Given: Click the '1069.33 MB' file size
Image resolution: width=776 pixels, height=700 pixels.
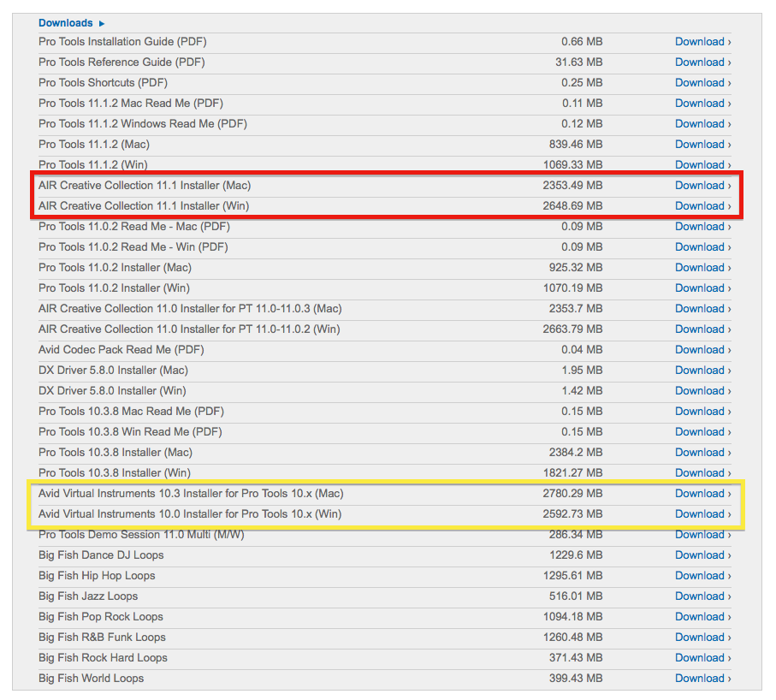Looking at the screenshot, I should coord(573,165).
